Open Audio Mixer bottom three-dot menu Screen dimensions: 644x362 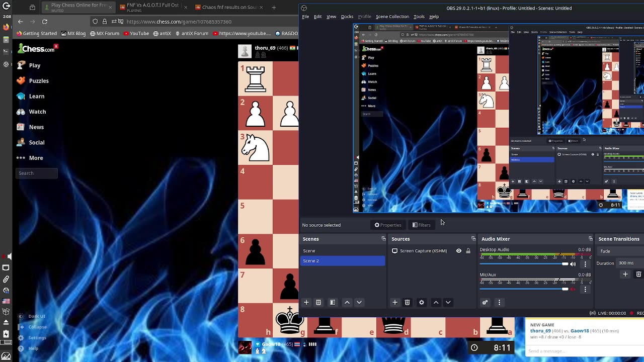(x=499, y=302)
